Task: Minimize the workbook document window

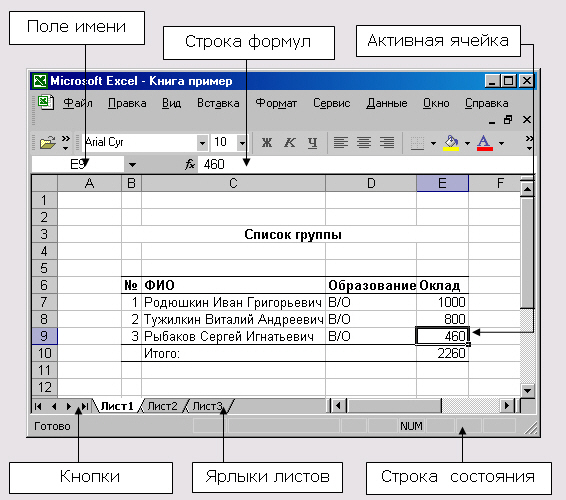Action: [x=492, y=121]
